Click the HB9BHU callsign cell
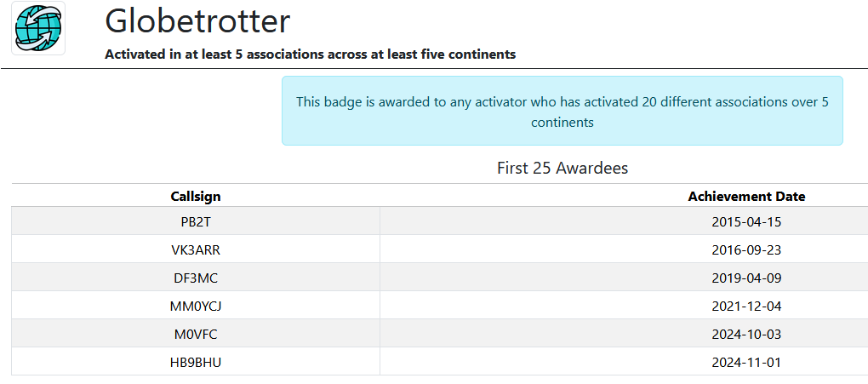 click(196, 363)
